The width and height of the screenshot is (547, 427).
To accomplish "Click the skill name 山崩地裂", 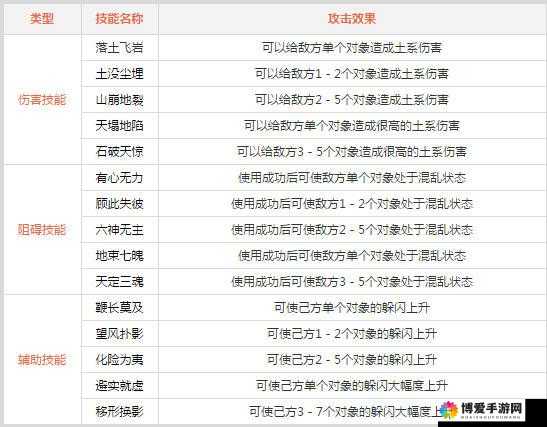I will tap(120, 100).
